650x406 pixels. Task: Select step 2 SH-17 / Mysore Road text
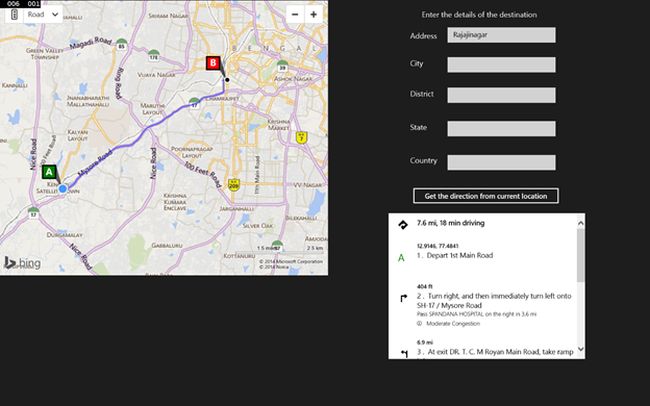click(494, 301)
